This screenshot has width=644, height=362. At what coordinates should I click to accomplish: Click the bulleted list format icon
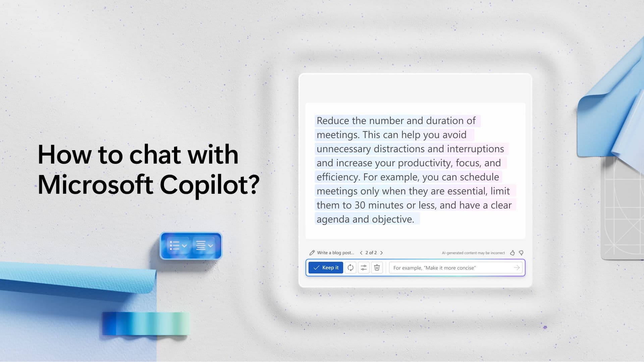point(177,245)
